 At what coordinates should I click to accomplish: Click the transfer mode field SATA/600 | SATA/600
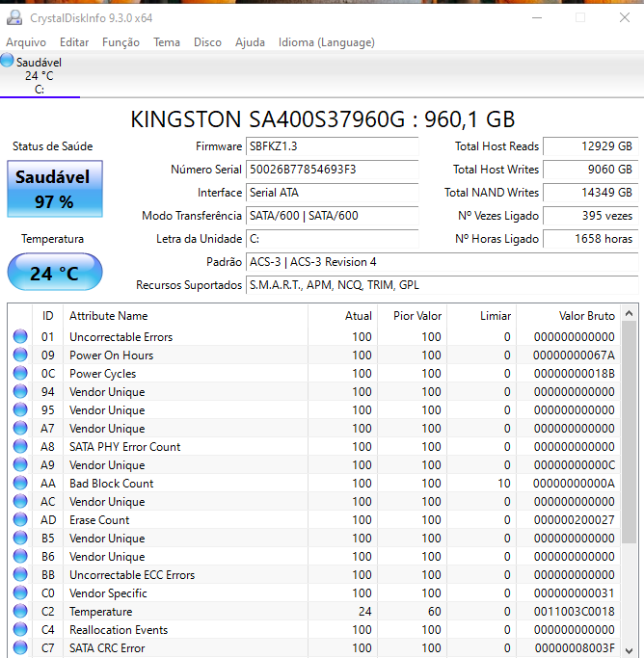pyautogui.click(x=332, y=215)
